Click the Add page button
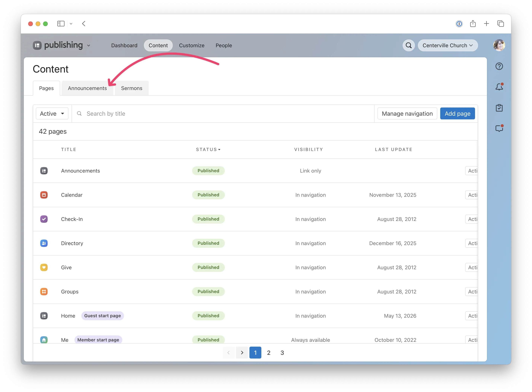This screenshot has width=532, height=392. point(457,114)
